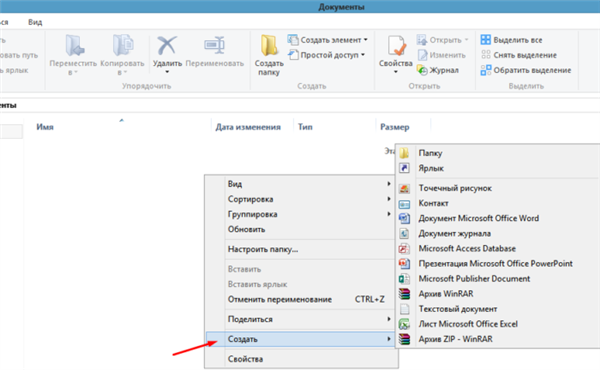This screenshot has width=600, height=370.
Task: Invert selection with Обратить выделение
Action: (526, 70)
